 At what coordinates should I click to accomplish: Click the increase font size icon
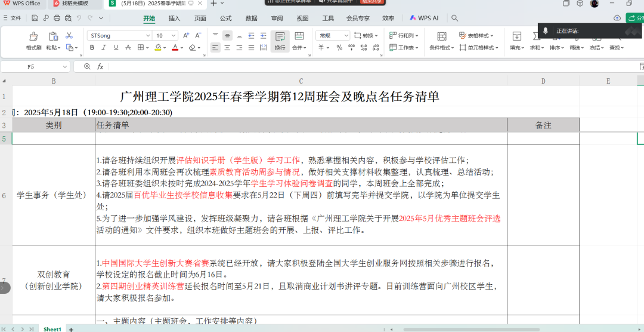(x=186, y=36)
